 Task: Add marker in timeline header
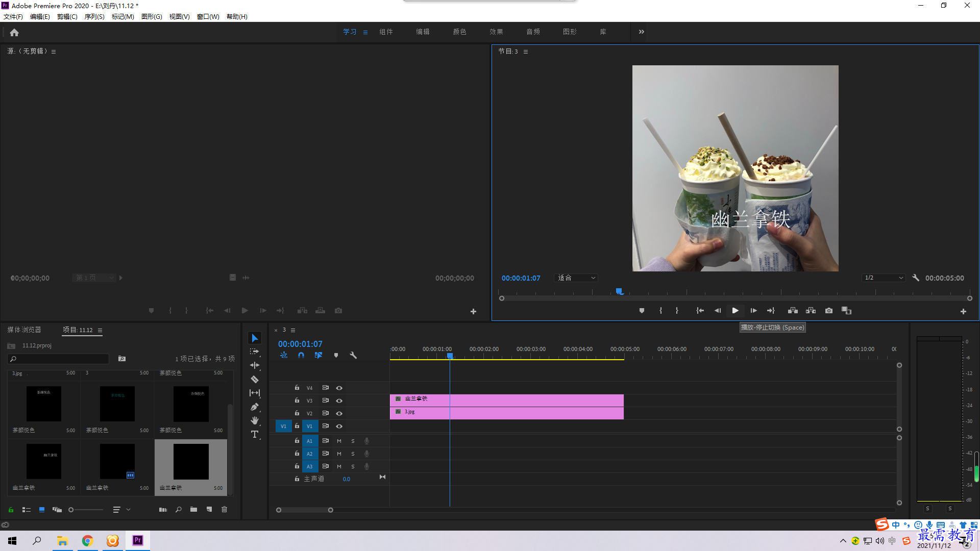[336, 355]
